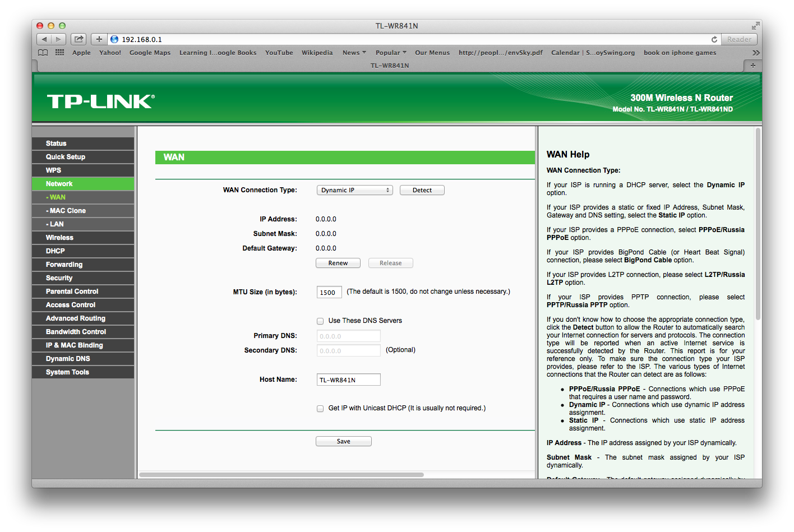This screenshot has height=532, width=794.
Task: Open the WAN Connection Type dropdown
Action: tap(355, 190)
